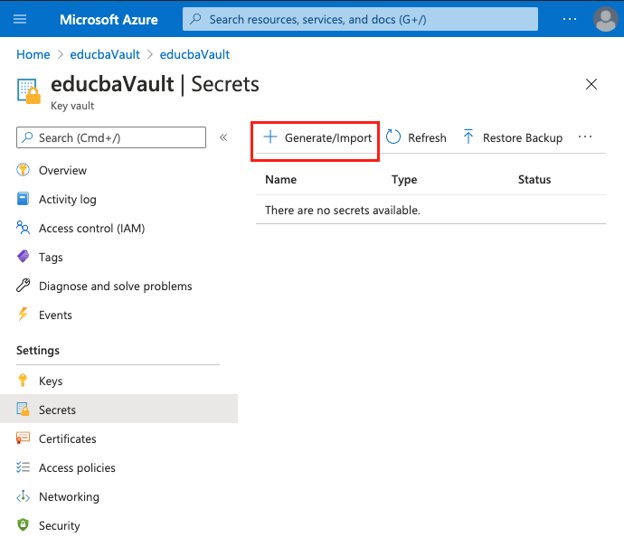624x536 pixels.
Task: Click the Secrets lock icon in sidebar
Action: 23,409
